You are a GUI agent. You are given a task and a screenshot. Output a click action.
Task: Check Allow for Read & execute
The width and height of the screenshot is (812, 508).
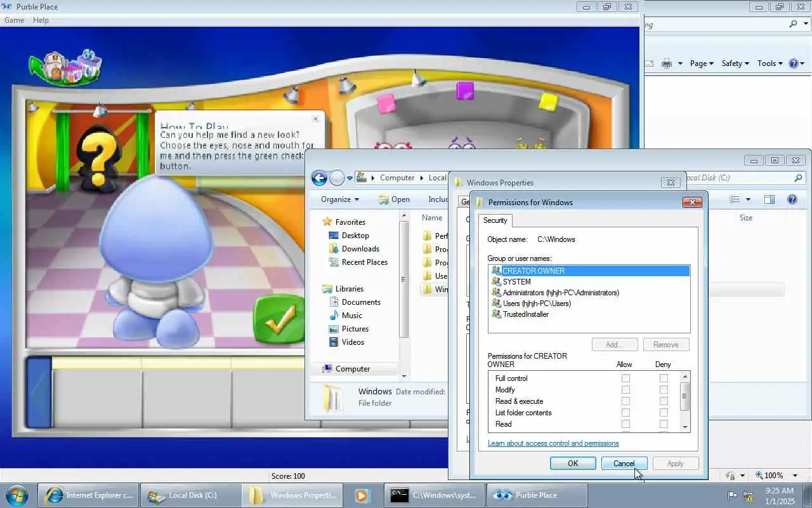[x=625, y=401]
